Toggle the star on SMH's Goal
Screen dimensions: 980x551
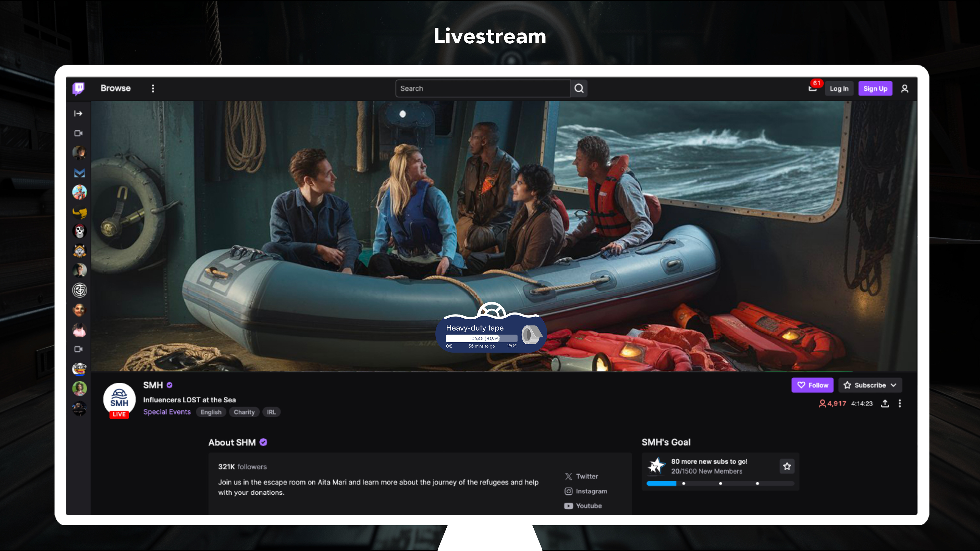787,466
